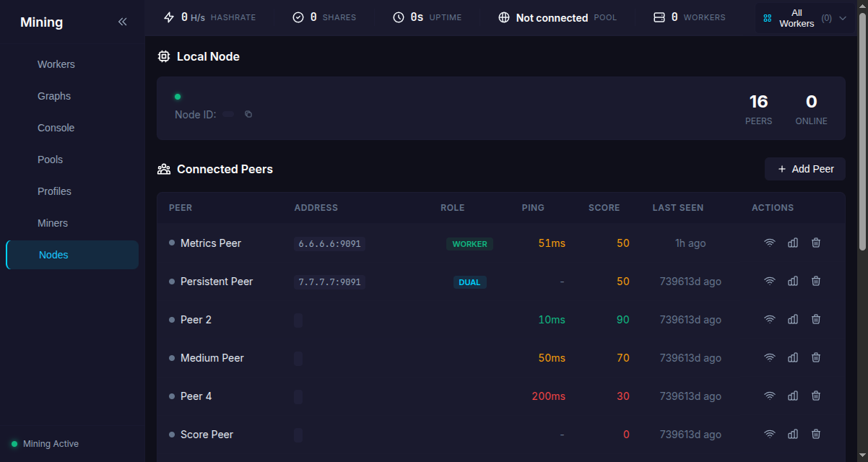
Task: Copy the Node ID to clipboard
Action: [248, 114]
